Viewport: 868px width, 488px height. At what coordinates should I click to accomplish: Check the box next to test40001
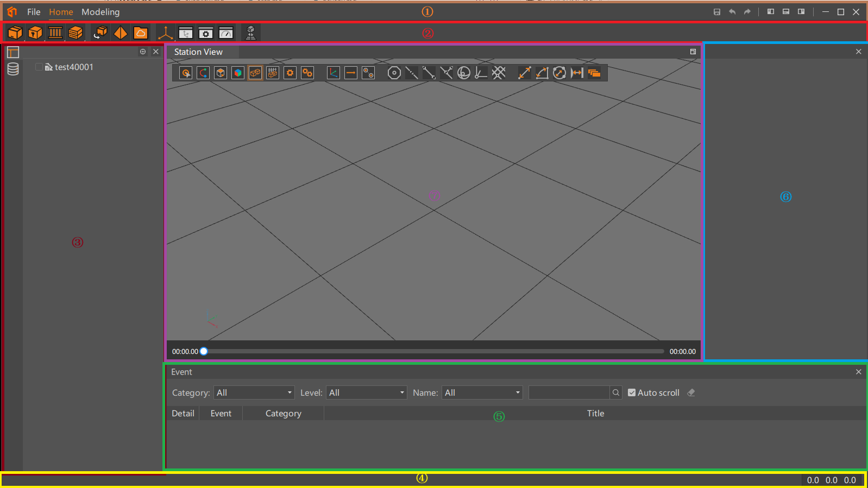point(39,67)
